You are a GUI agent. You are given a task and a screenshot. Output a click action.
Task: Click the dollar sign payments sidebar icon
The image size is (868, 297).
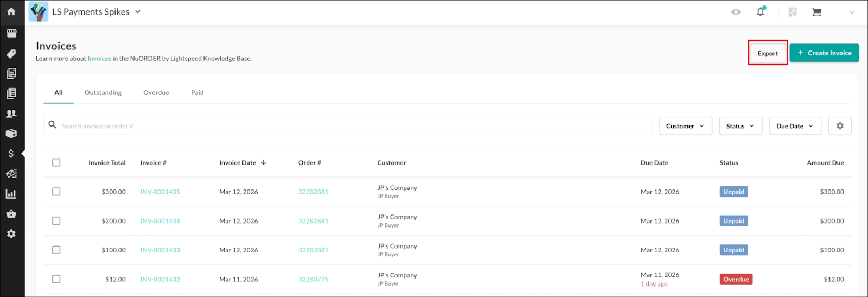tap(11, 154)
